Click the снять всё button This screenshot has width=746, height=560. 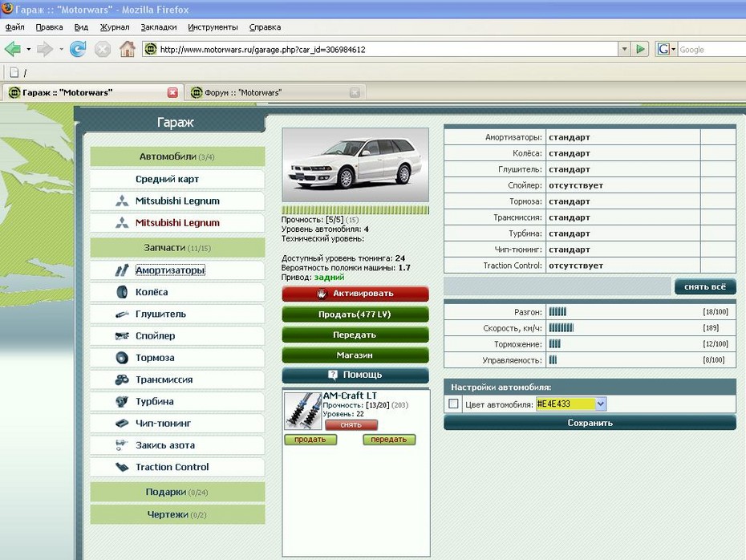[x=704, y=287]
